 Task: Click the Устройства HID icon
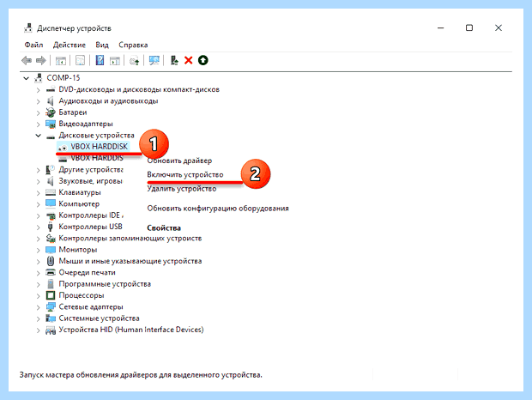(x=51, y=330)
